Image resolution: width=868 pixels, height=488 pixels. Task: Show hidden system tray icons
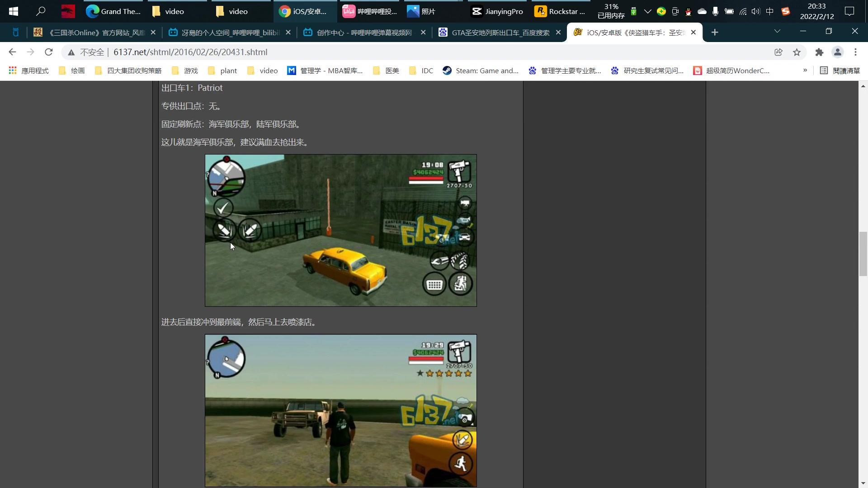(x=647, y=11)
